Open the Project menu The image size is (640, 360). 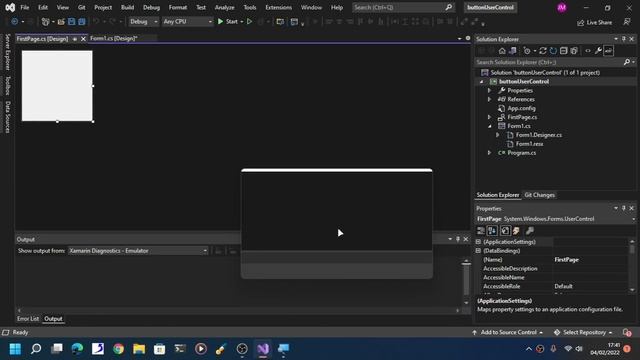tap(103, 7)
